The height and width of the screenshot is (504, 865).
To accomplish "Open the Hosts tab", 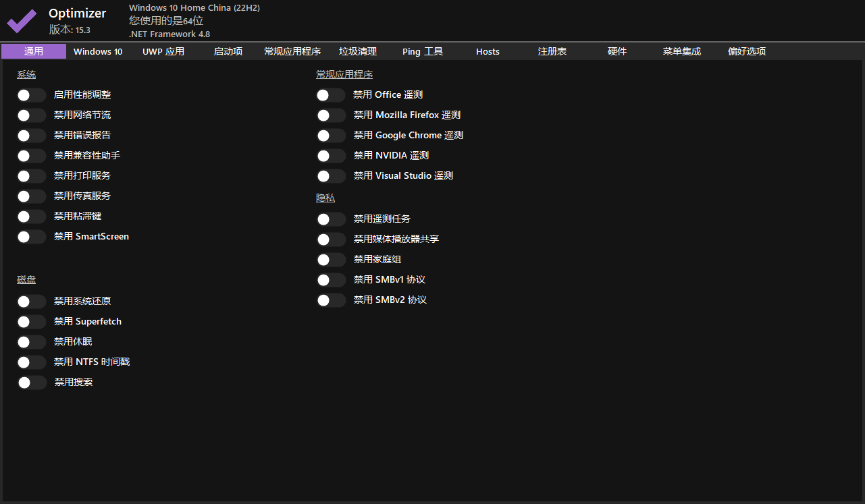I will coord(488,51).
